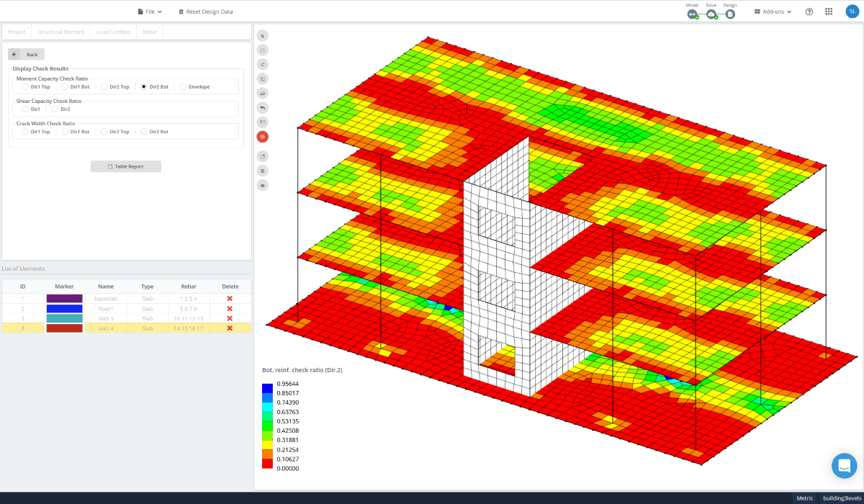Expand the Add-ons dropdown
Screen dimensions: 864x504
point(773,11)
